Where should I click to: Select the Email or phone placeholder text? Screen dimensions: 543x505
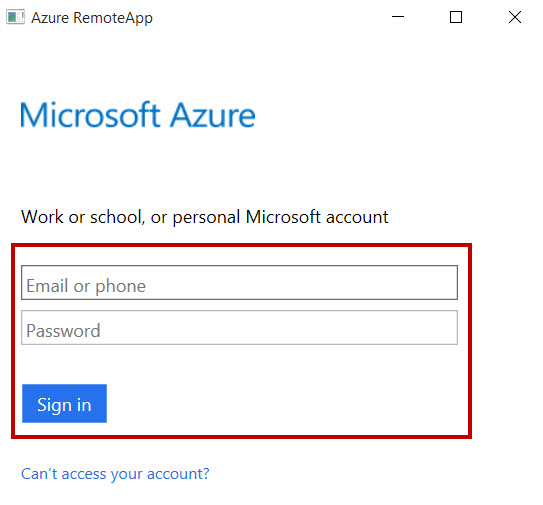click(86, 286)
